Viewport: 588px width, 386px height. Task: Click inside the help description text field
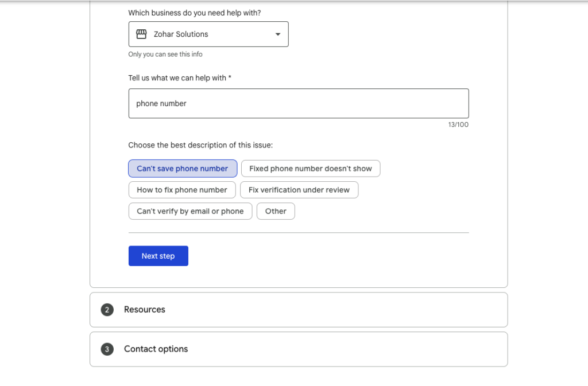(298, 103)
